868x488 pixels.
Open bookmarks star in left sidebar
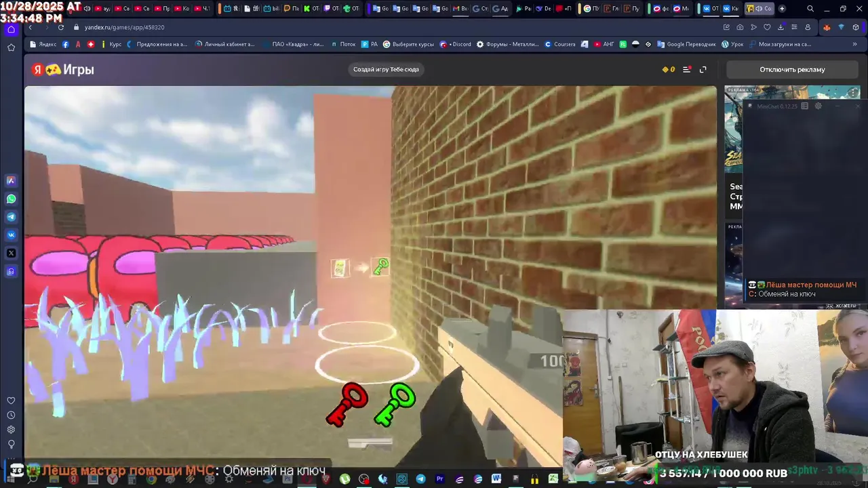[11, 47]
